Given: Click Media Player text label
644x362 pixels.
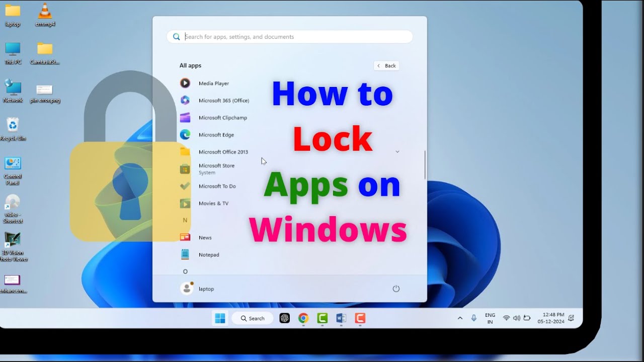Looking at the screenshot, I should click(214, 83).
